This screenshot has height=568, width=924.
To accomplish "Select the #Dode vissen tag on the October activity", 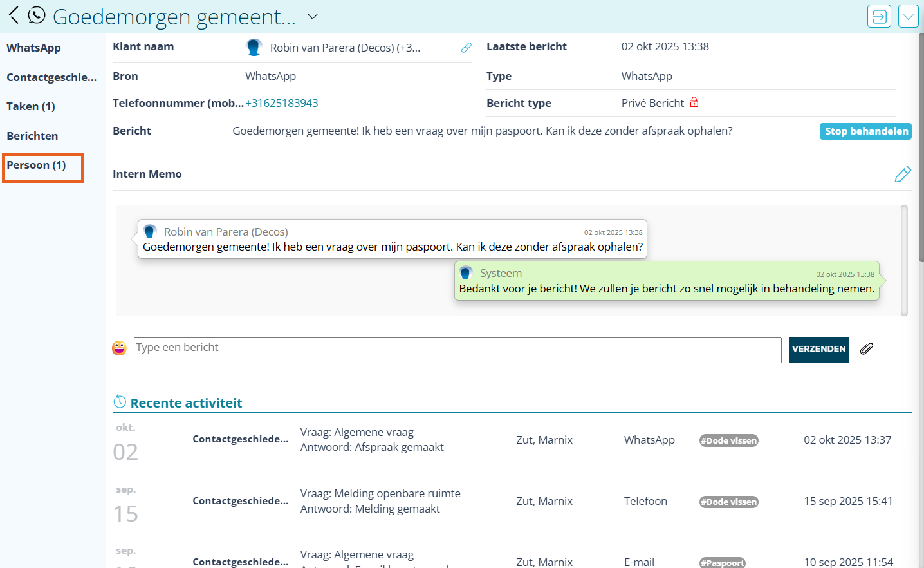I will [x=728, y=440].
